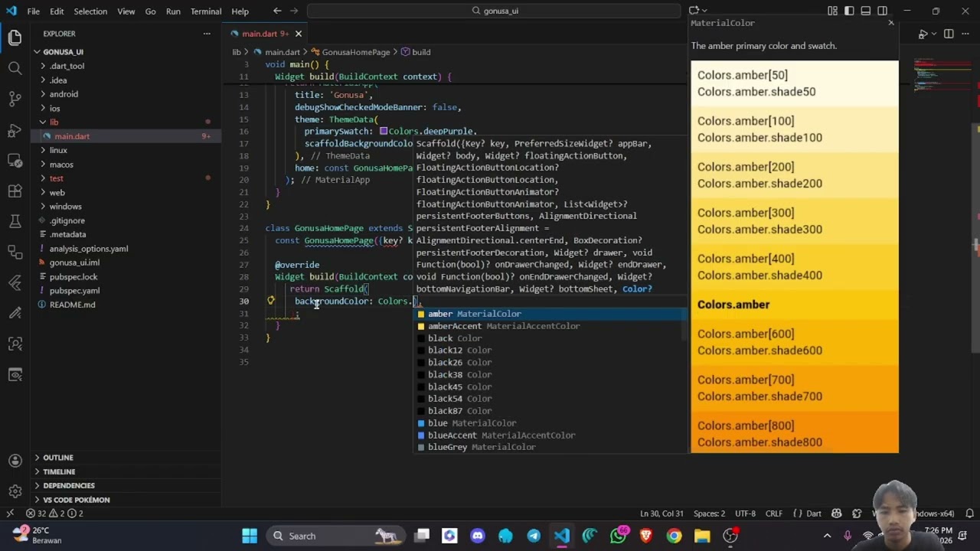Click the gonusa_ui command center search box
This screenshot has width=980, height=551.
(x=494, y=11)
